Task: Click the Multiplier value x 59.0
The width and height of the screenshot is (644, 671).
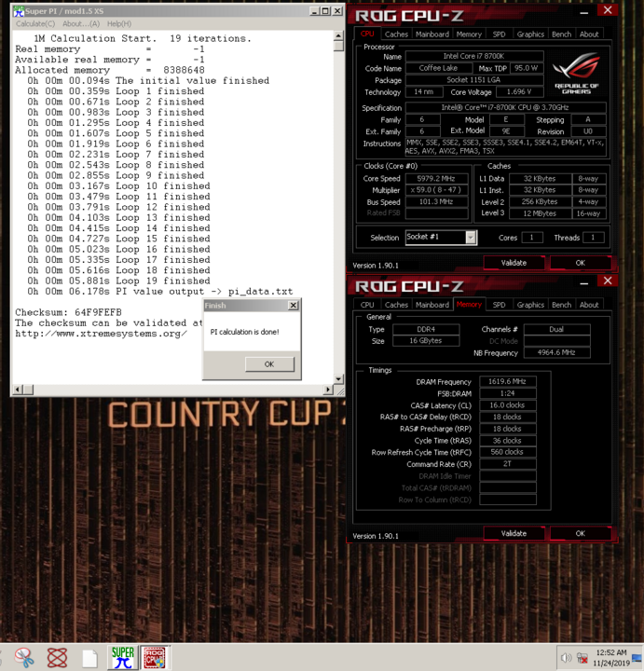Action: pos(436,190)
